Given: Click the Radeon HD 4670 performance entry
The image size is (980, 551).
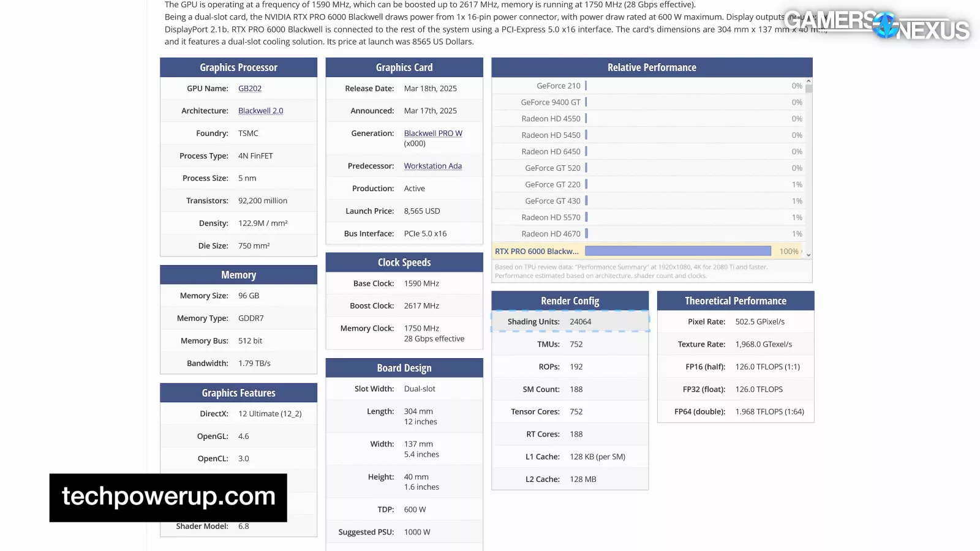Looking at the screenshot, I should [551, 234].
